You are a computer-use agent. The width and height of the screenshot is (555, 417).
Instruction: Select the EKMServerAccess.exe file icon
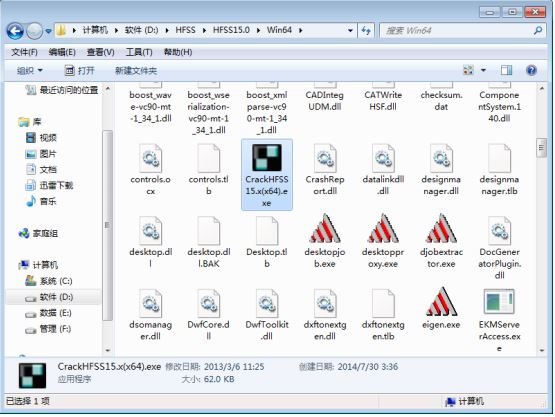click(499, 302)
